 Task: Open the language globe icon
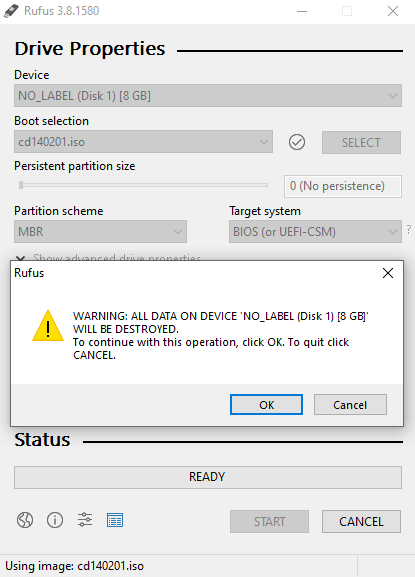point(25,520)
